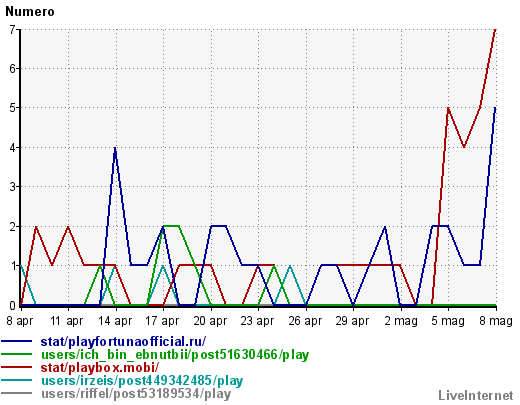Click the 8 mag date label
Viewport: 520px width, 405px height.
[496, 321]
